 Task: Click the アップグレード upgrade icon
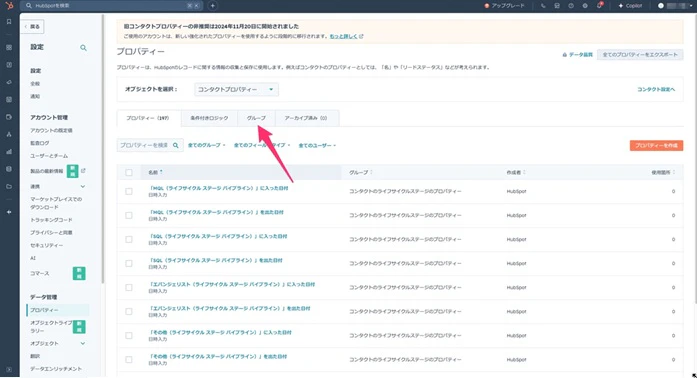[x=487, y=6]
